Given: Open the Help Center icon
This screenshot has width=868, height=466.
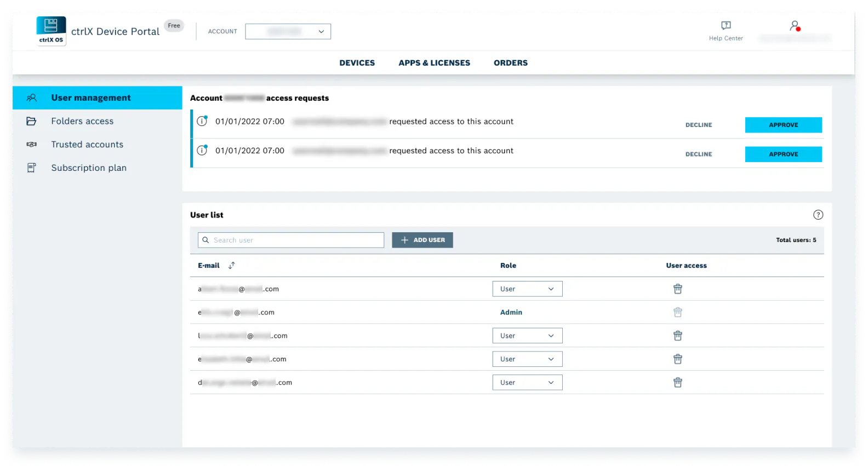Looking at the screenshot, I should pos(726,25).
